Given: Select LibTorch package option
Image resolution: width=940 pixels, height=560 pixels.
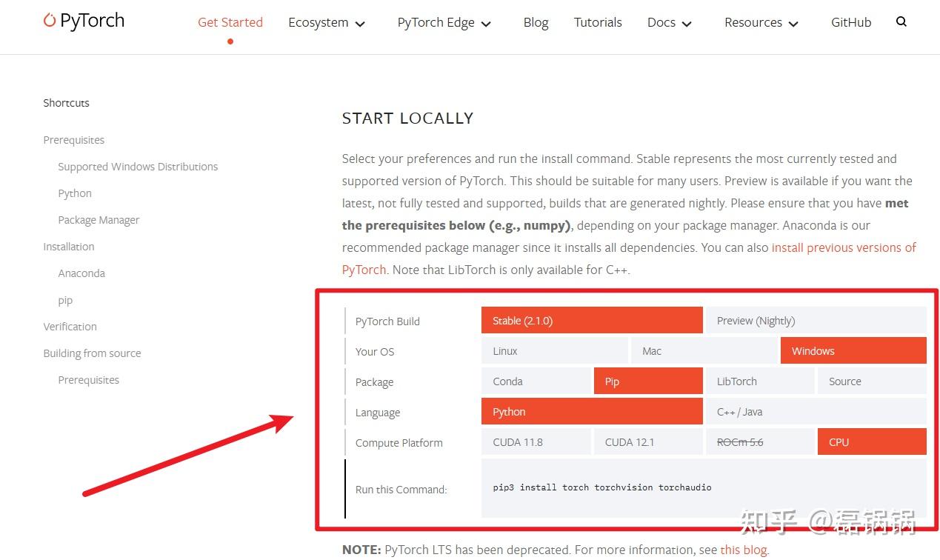Looking at the screenshot, I should (x=760, y=381).
